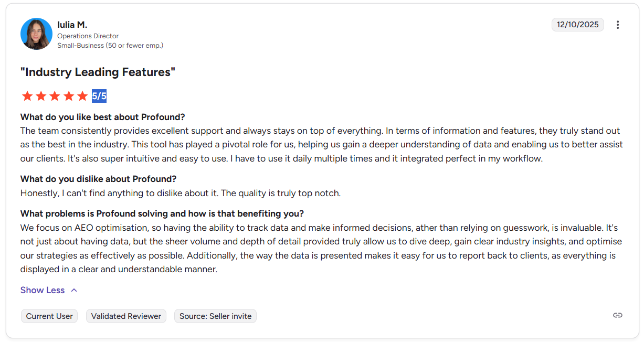The height and width of the screenshot is (343, 644).
Task: Click the review title "Industry Leading Features"
Action: pos(97,72)
